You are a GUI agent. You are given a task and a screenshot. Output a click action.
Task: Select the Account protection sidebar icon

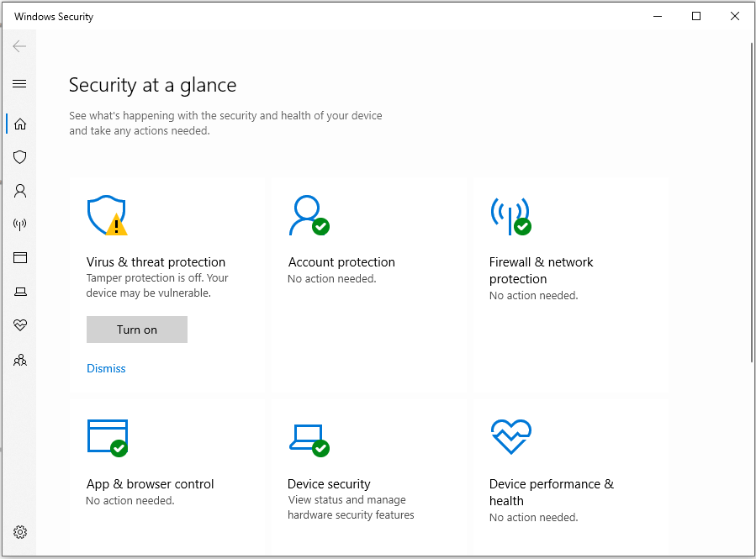click(19, 191)
